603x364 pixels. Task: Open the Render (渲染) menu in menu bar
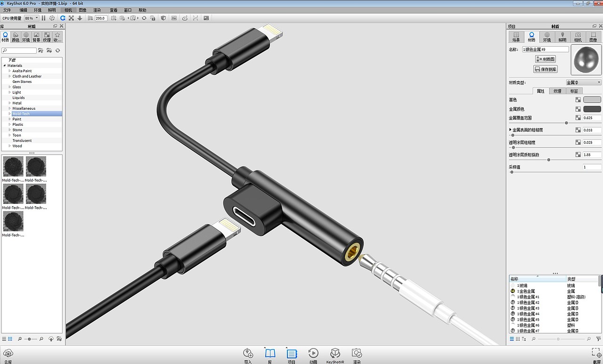click(x=97, y=10)
